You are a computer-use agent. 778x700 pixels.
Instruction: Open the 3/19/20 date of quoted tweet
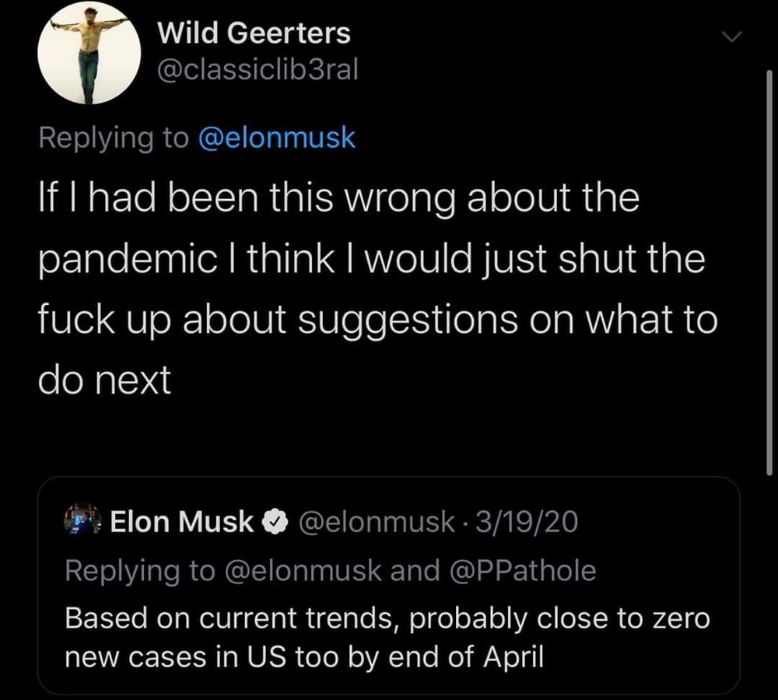coord(528,522)
